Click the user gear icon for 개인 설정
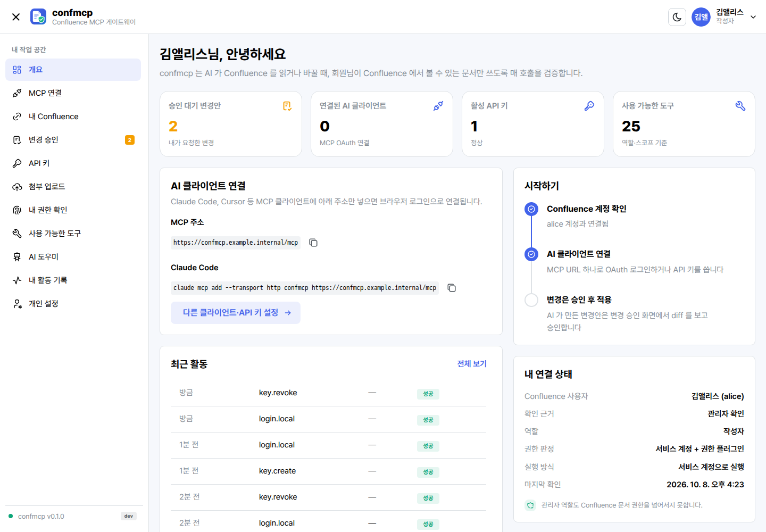The image size is (766, 532). tap(17, 304)
